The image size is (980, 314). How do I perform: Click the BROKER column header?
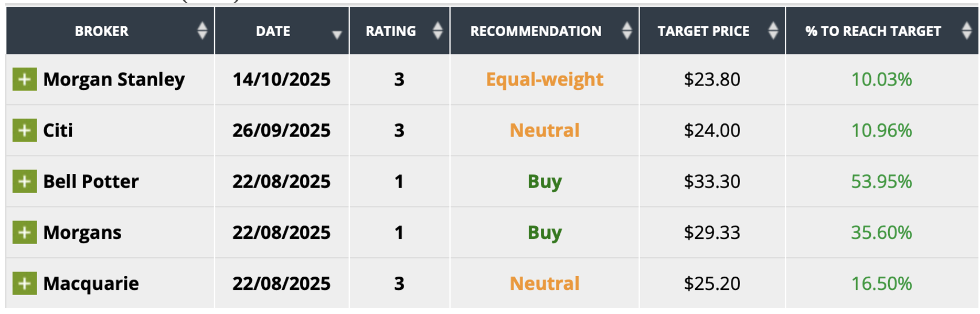coord(102,32)
